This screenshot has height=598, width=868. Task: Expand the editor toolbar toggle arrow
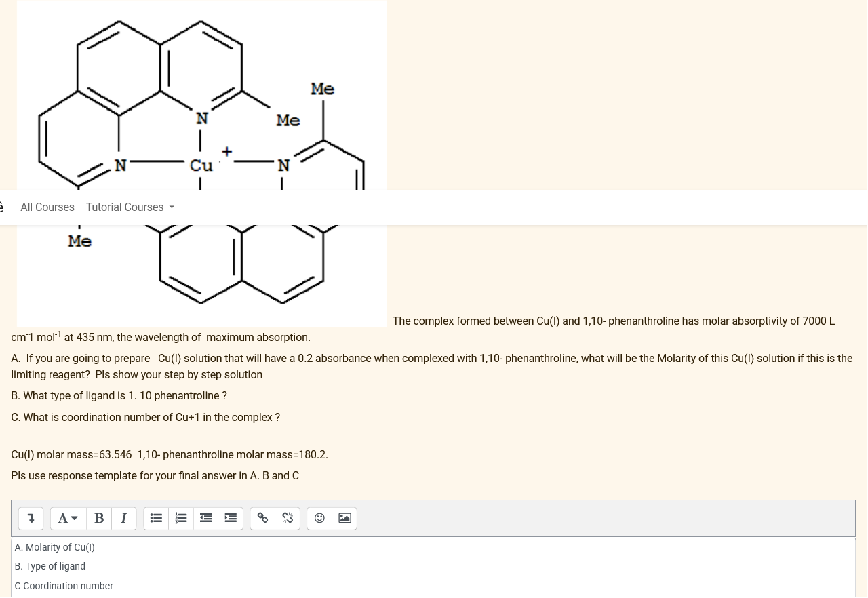click(31, 519)
